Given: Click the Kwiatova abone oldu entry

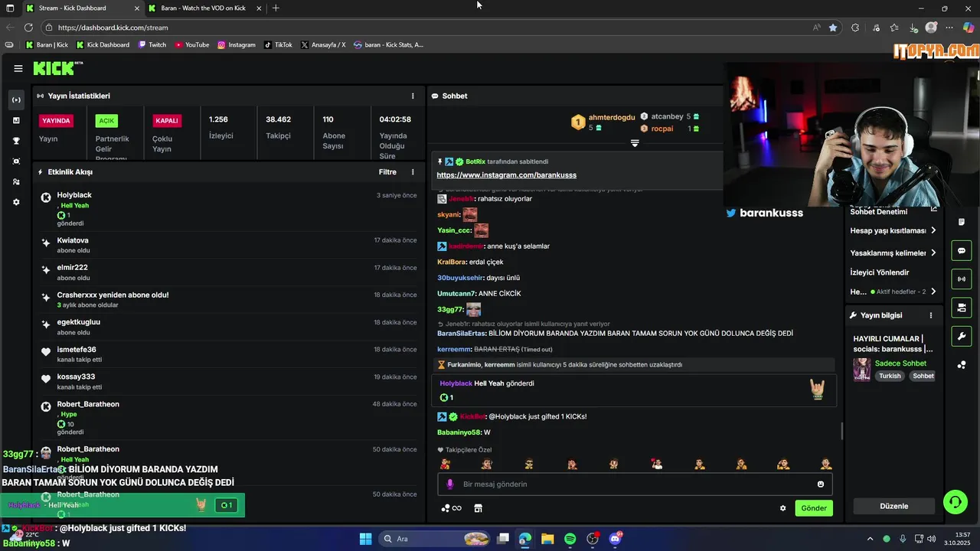Looking at the screenshot, I should [x=229, y=245].
